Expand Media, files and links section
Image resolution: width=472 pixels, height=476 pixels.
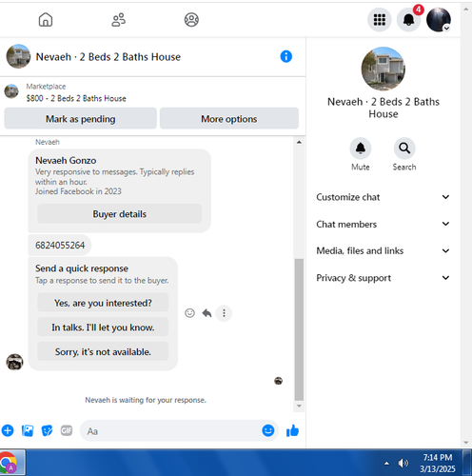[383, 250]
